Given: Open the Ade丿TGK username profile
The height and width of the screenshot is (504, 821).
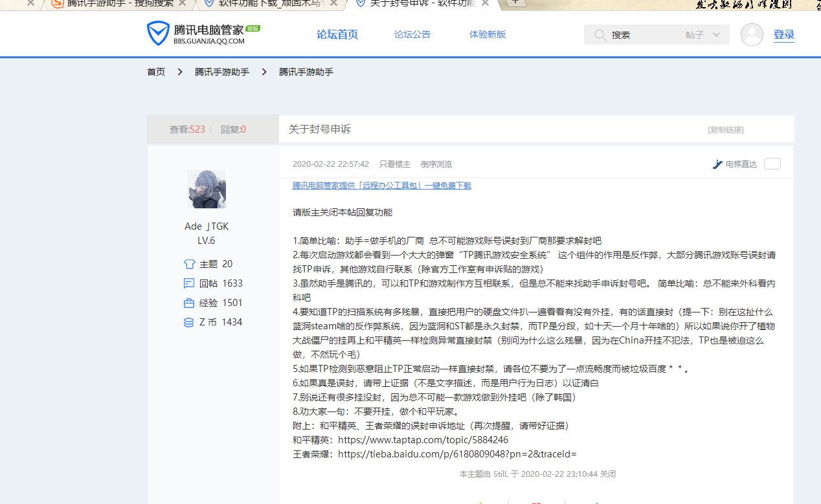Looking at the screenshot, I should 207,226.
